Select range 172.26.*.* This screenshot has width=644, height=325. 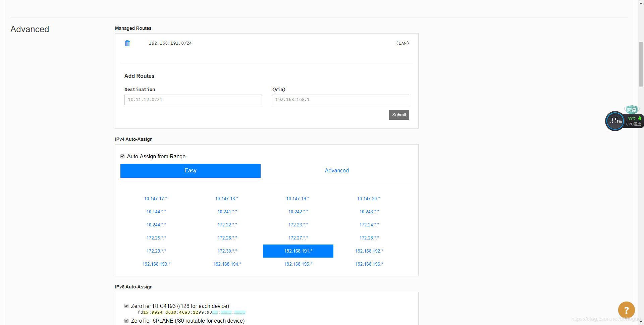pos(227,238)
